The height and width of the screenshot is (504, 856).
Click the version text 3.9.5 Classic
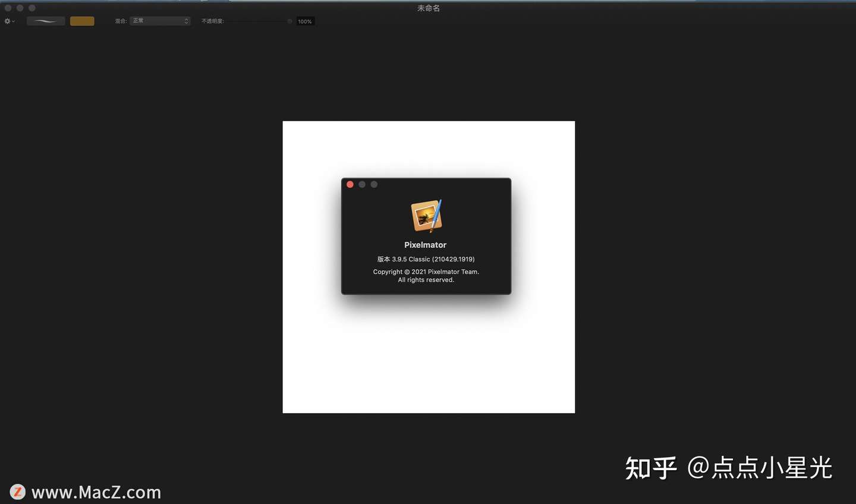(x=426, y=259)
